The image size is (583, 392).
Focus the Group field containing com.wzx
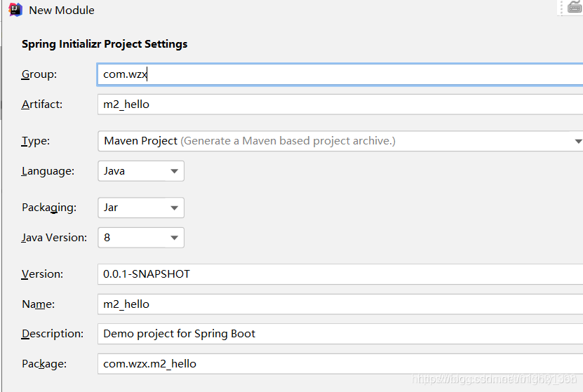click(x=340, y=74)
